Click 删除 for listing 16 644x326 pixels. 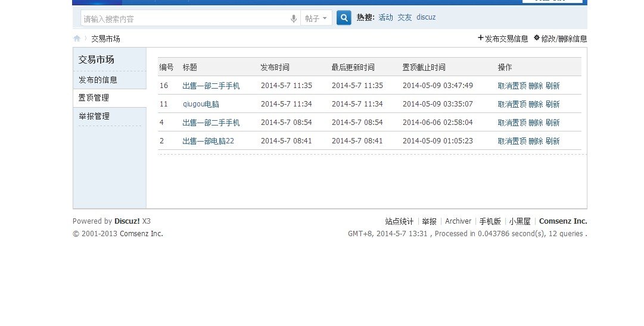(536, 86)
